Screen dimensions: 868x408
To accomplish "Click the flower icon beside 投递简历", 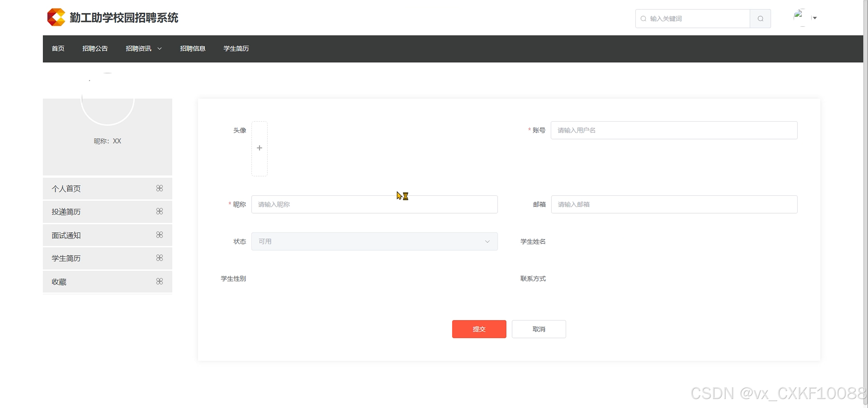I will coord(159,211).
